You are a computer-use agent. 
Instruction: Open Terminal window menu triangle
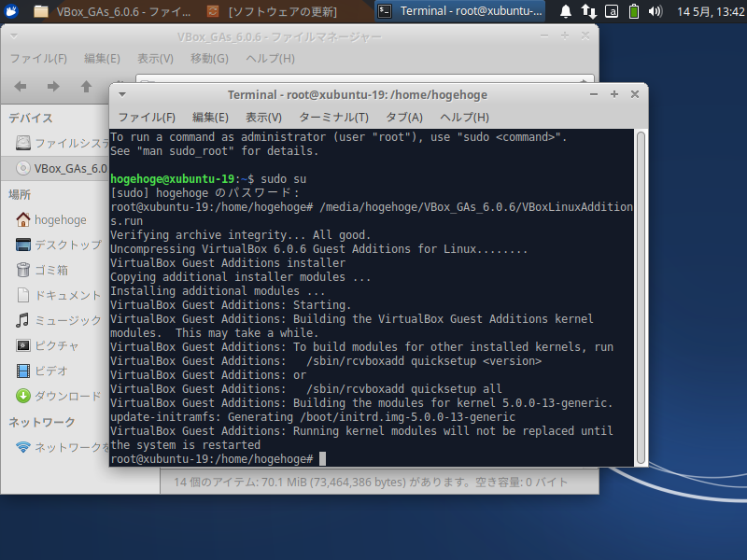[122, 94]
